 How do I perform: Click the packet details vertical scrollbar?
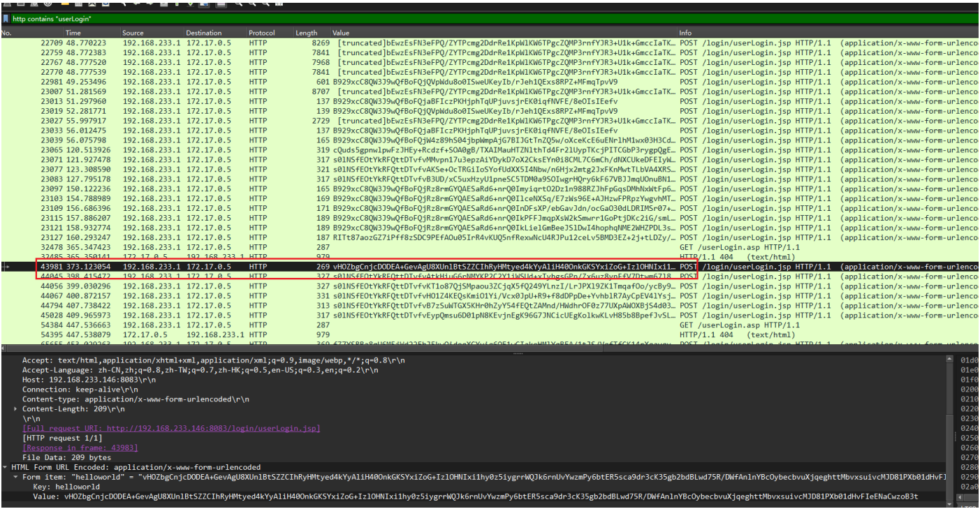coord(948,429)
